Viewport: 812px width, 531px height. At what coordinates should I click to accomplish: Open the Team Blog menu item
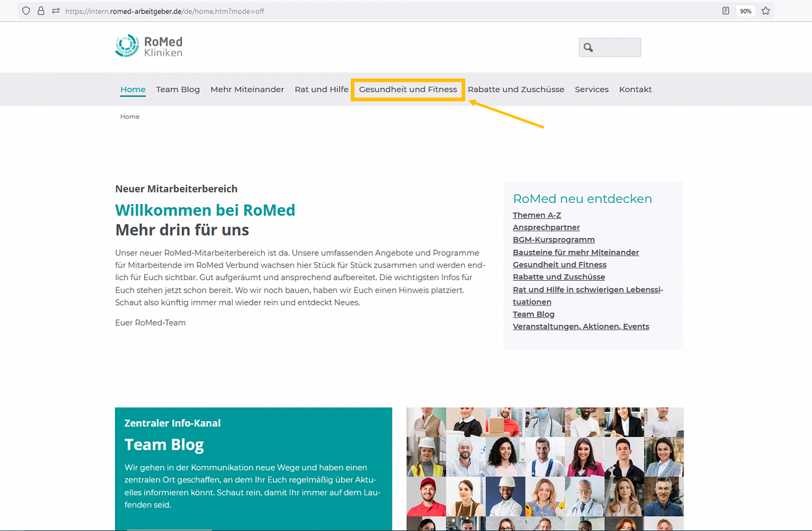click(178, 90)
